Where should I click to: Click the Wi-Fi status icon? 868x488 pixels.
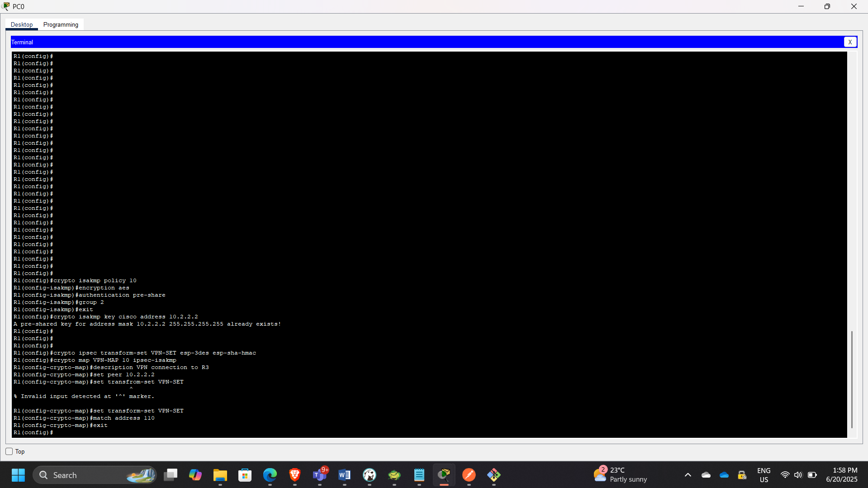click(x=785, y=475)
